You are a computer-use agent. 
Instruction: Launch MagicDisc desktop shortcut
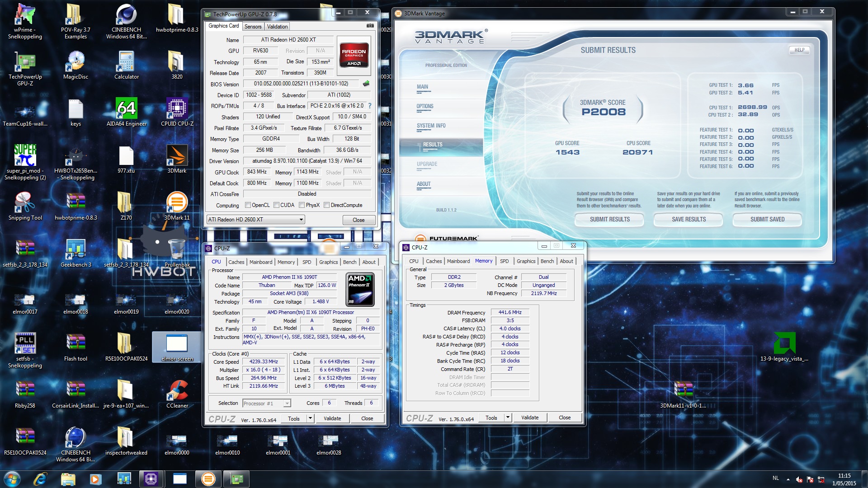75,65
